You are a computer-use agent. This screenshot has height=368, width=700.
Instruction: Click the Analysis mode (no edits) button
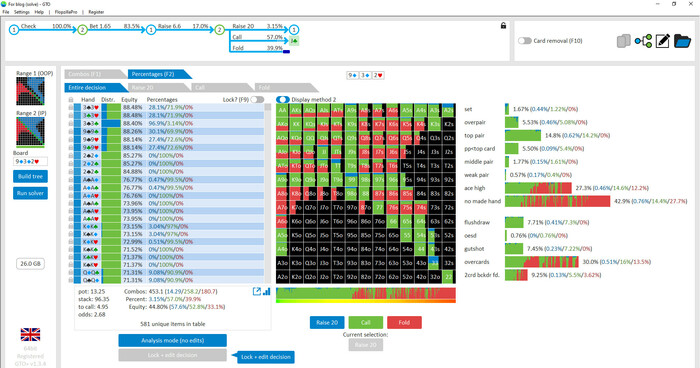point(172,340)
